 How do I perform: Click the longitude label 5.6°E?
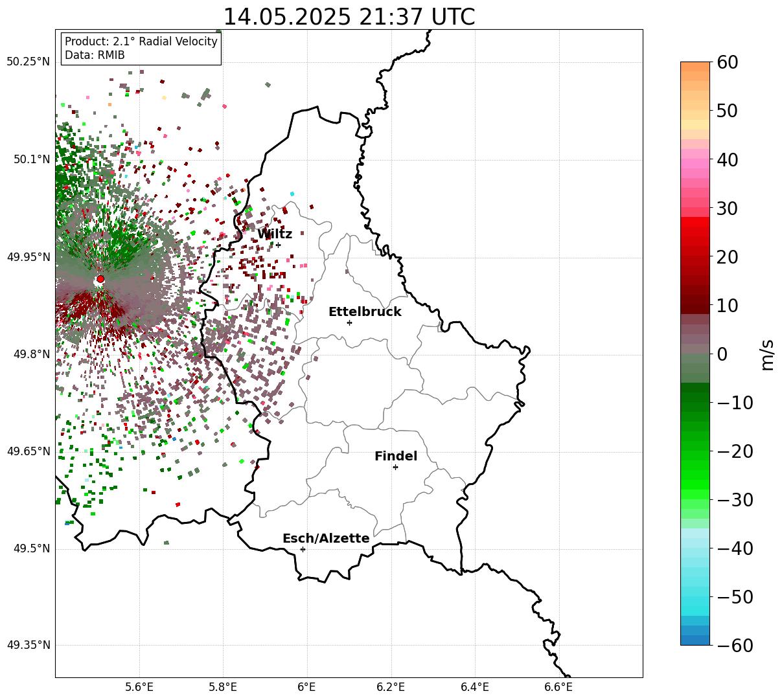click(x=139, y=687)
